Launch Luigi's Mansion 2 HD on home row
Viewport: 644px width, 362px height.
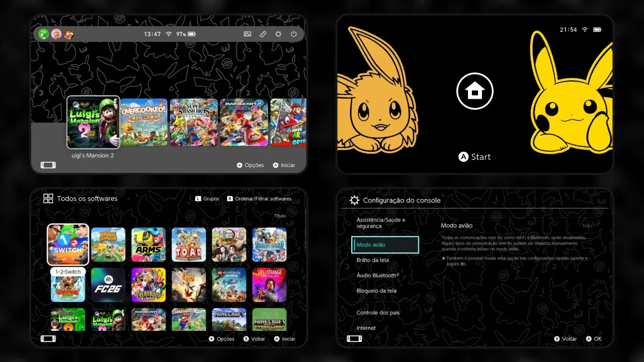click(x=94, y=122)
